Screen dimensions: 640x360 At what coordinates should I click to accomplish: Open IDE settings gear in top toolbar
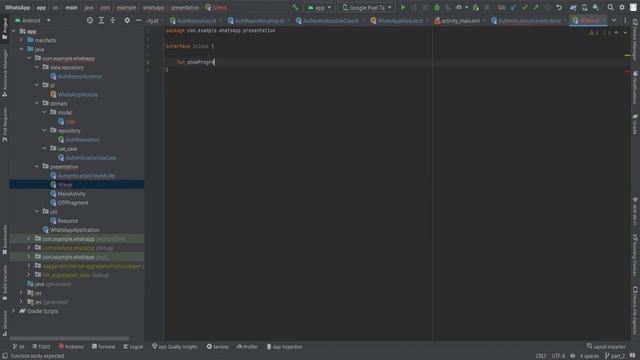point(622,7)
